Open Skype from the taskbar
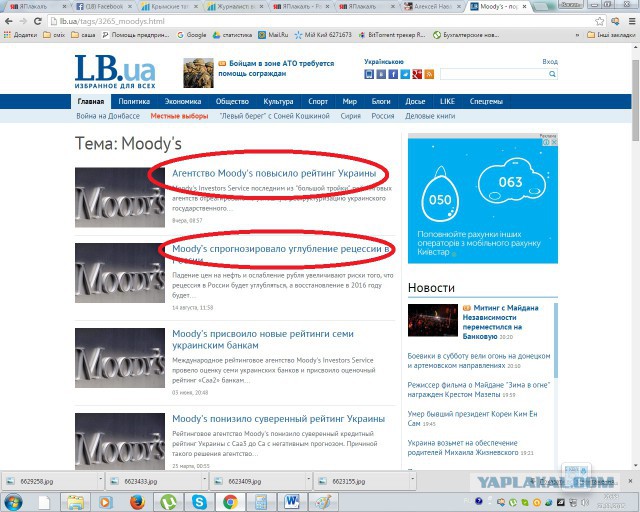Viewport: 640px width, 512px height. pyautogui.click(x=199, y=501)
